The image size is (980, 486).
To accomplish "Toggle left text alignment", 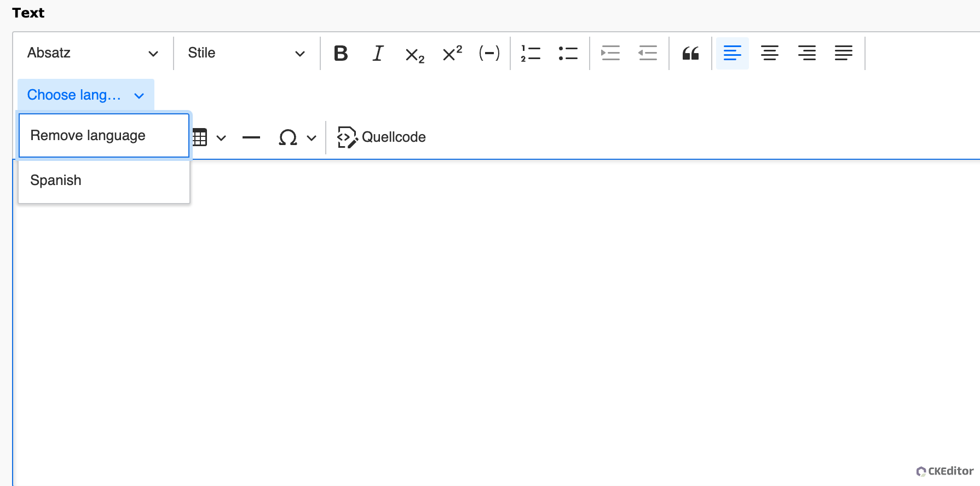I will point(732,53).
